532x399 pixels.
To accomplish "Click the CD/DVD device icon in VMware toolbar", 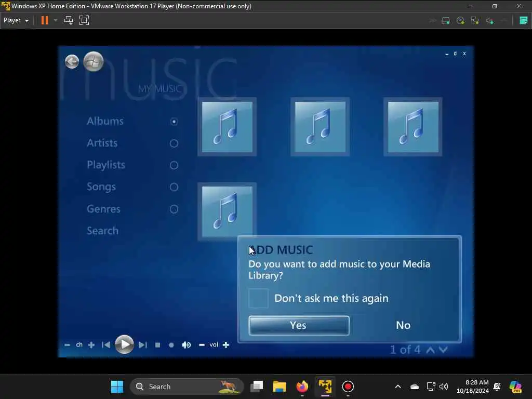I will coord(460,21).
